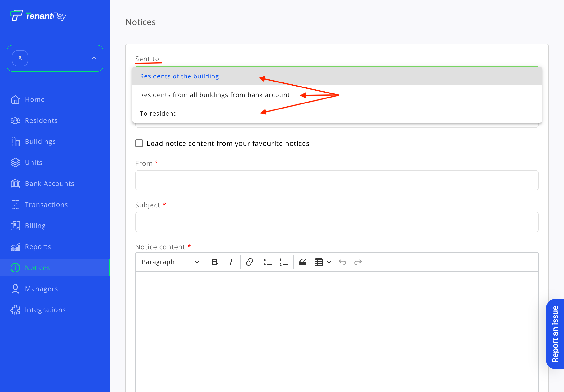This screenshot has height=392, width=564.
Task: Open the Paragraph style dropdown
Action: click(170, 262)
